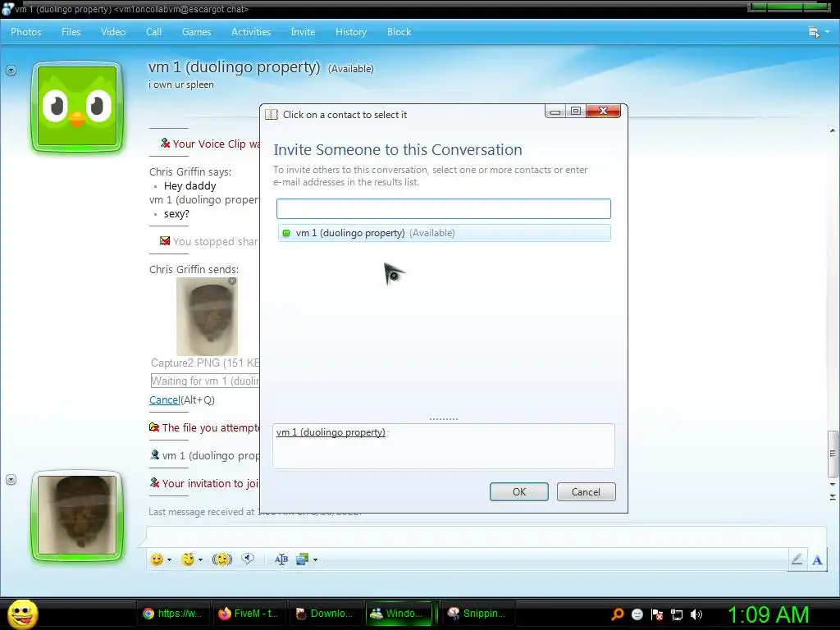
Task: Open Photos in the conversation menu bar
Action: click(x=25, y=32)
